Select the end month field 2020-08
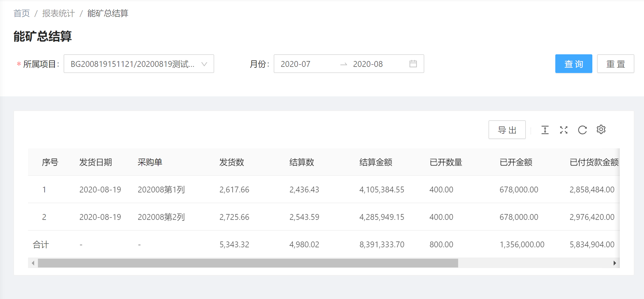This screenshot has height=299, width=644. click(368, 64)
